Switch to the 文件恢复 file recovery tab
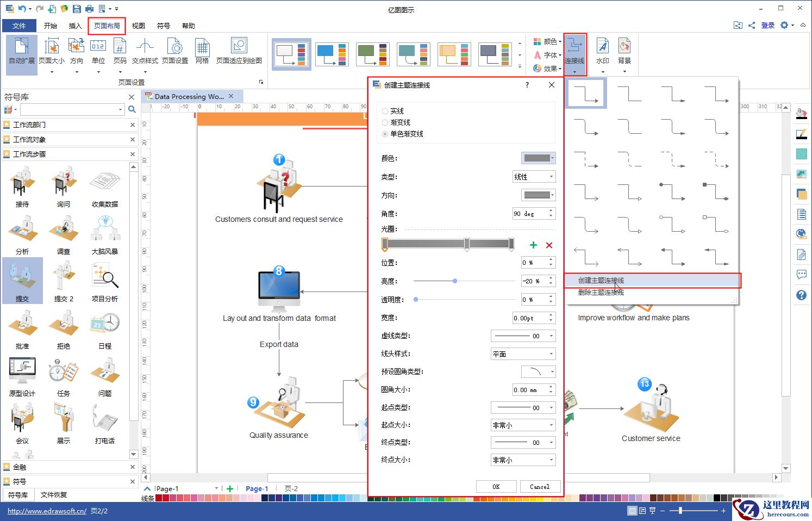812x521 pixels. click(x=54, y=495)
